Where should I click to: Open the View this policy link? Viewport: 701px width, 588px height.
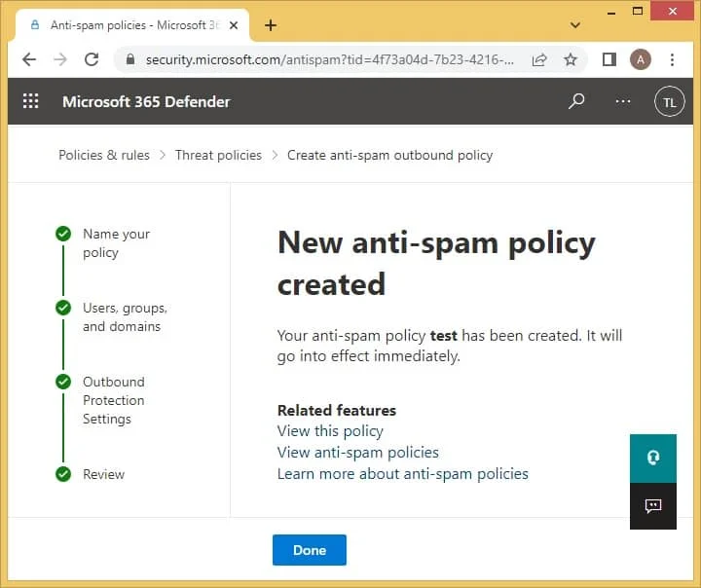(x=330, y=431)
